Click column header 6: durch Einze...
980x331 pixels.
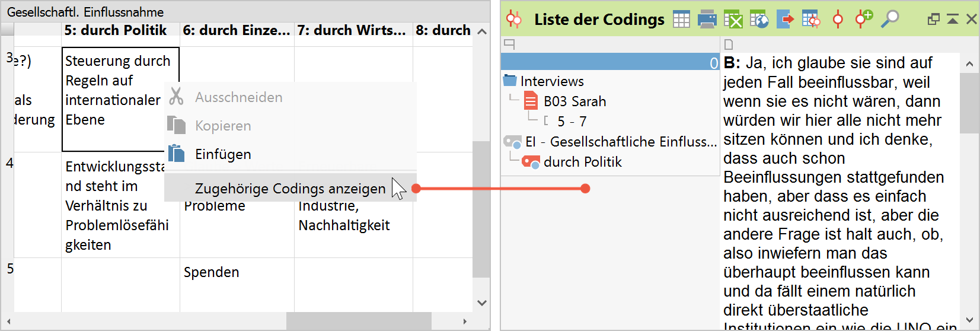tap(237, 30)
